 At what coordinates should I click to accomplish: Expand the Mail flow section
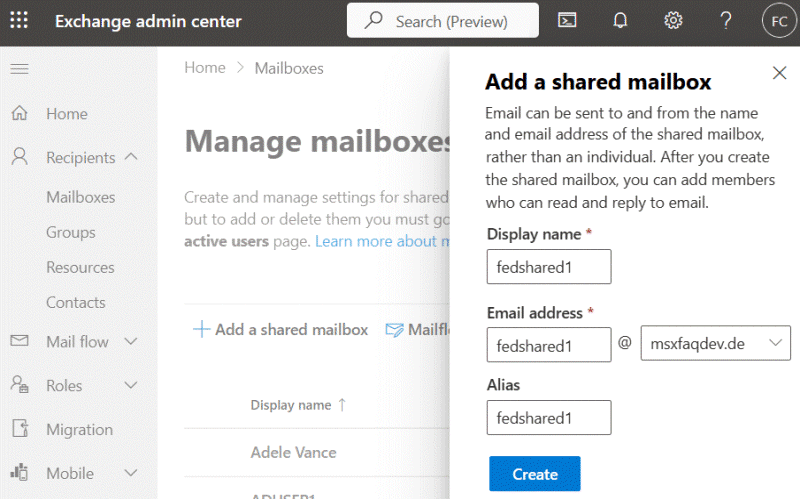click(x=131, y=342)
